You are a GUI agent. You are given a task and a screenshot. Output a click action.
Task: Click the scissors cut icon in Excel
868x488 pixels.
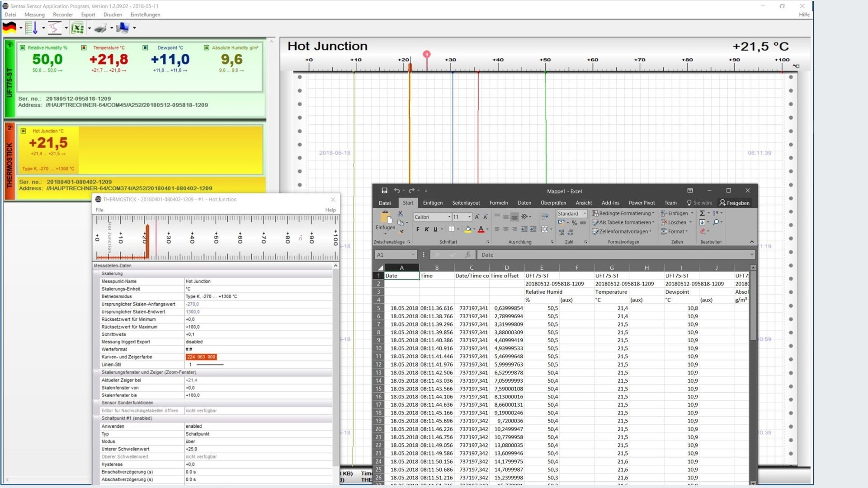pyautogui.click(x=400, y=213)
